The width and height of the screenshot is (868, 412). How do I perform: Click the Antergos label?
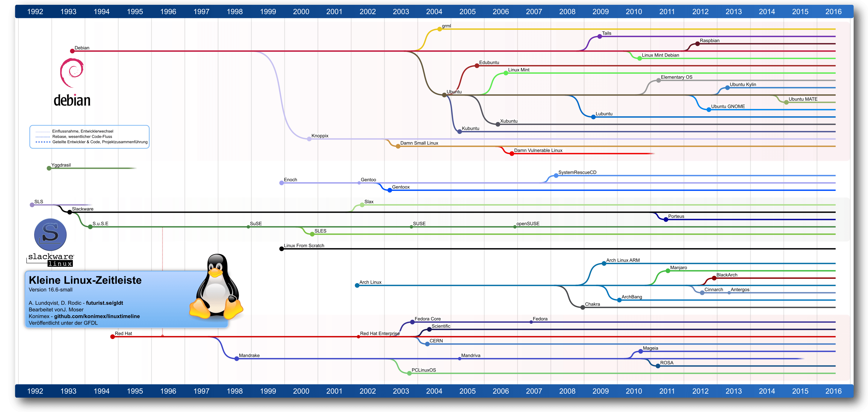740,290
